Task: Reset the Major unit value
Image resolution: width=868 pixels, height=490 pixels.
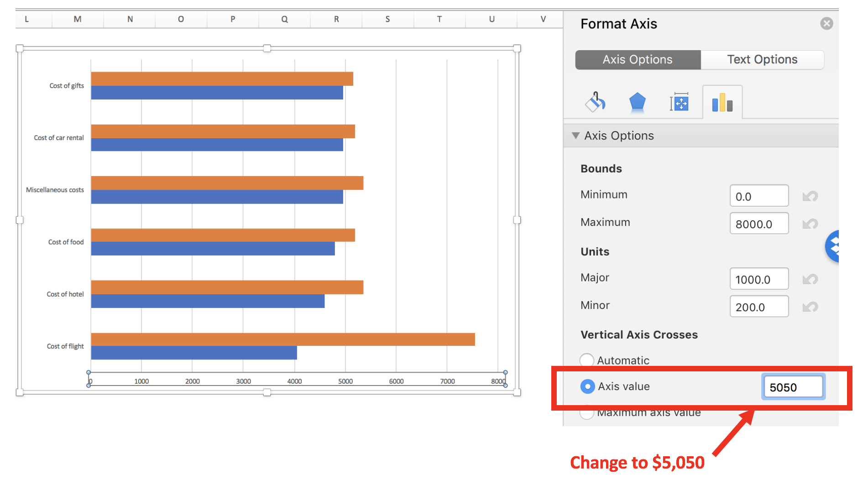Action: (810, 279)
